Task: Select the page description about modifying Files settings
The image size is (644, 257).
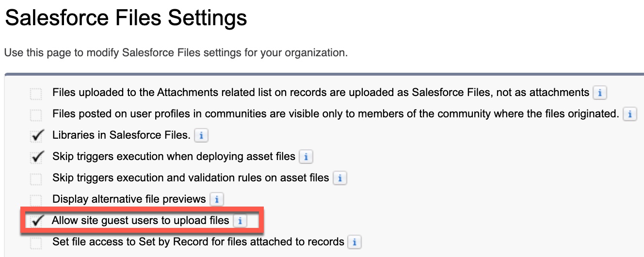Action: coord(176,52)
